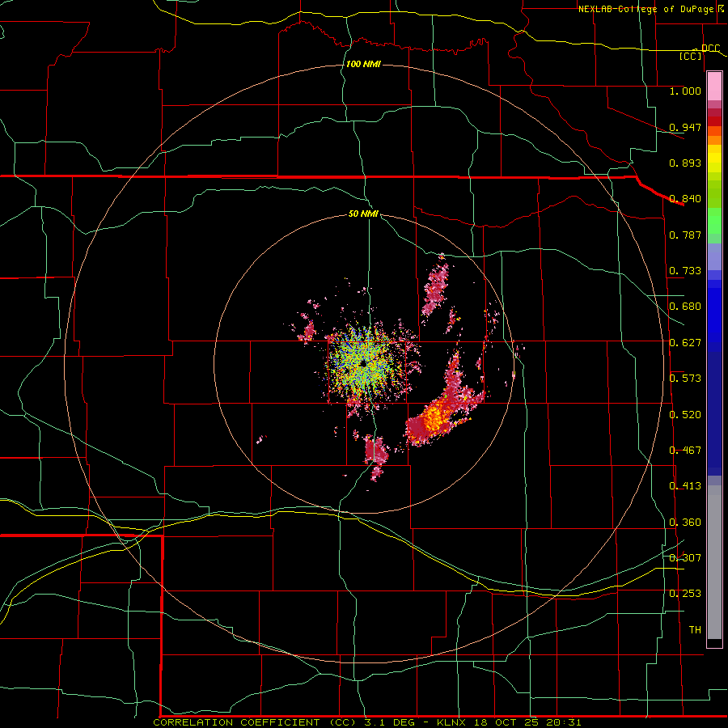
Task: Click the 1.000 value on the color scale
Action: pyautogui.click(x=685, y=91)
